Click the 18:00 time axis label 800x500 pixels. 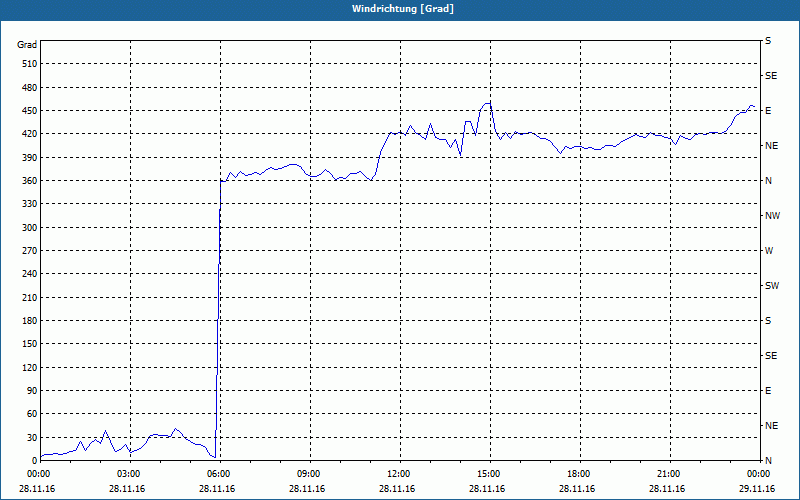click(580, 473)
